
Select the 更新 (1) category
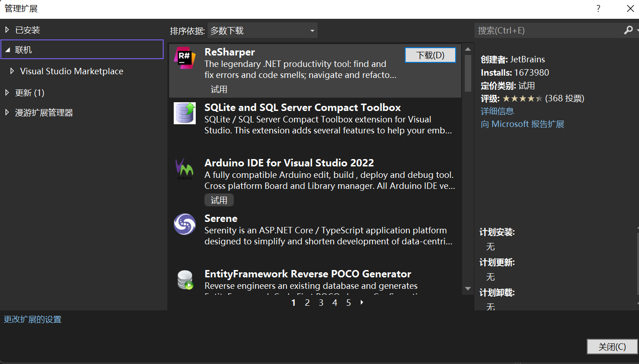(x=30, y=93)
